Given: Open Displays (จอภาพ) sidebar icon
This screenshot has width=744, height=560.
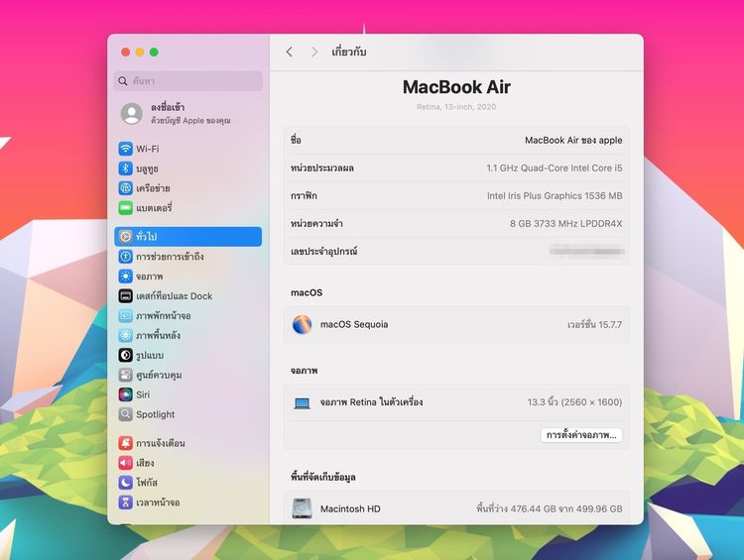Looking at the screenshot, I should pyautogui.click(x=125, y=276).
